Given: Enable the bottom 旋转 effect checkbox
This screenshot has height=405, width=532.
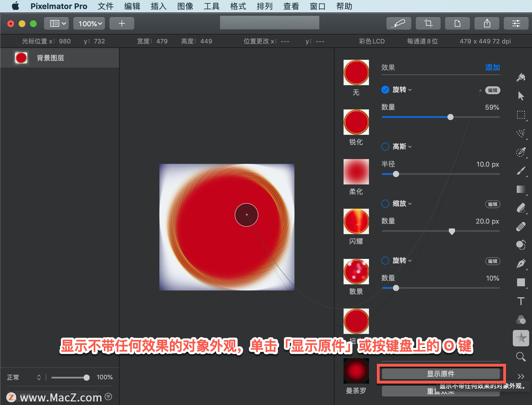Looking at the screenshot, I should (x=385, y=261).
